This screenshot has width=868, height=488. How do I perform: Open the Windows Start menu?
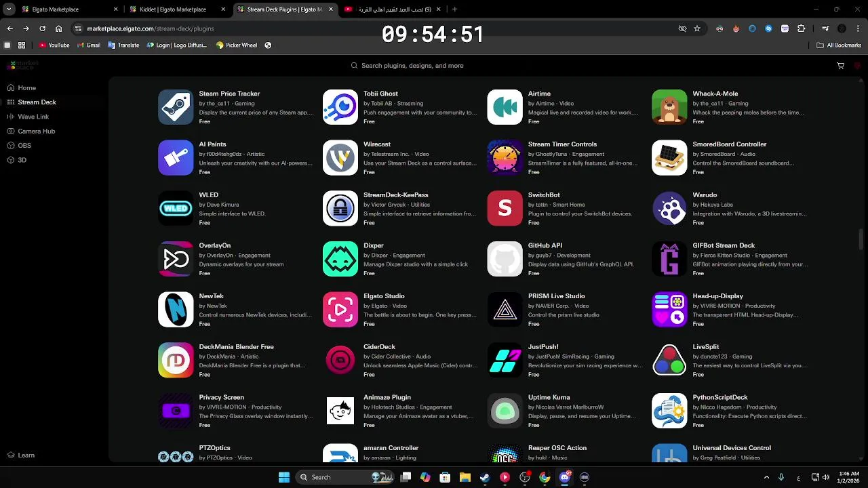(284, 477)
